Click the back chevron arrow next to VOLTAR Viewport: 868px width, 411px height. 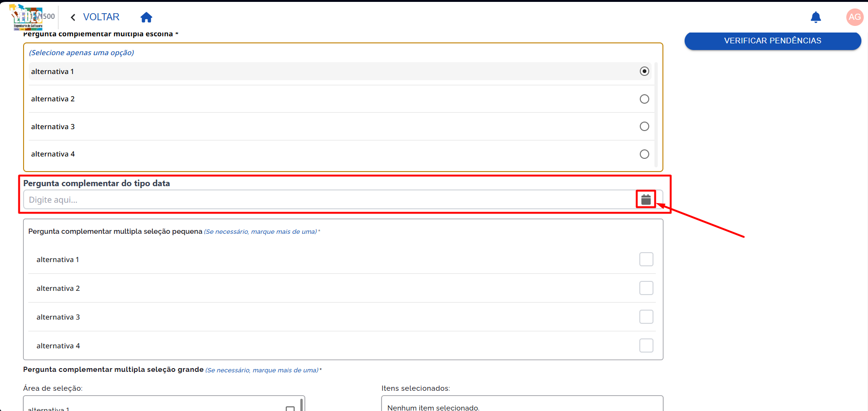pyautogui.click(x=73, y=17)
